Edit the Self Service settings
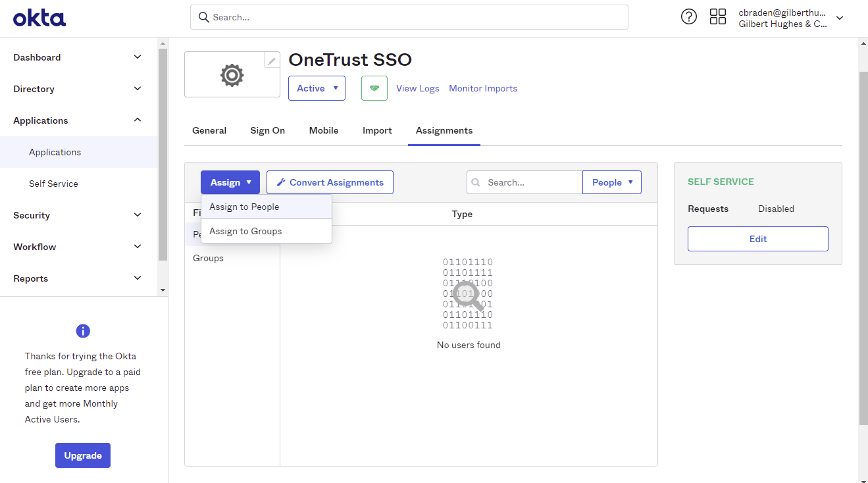Viewport: 868px width, 483px height. click(757, 238)
